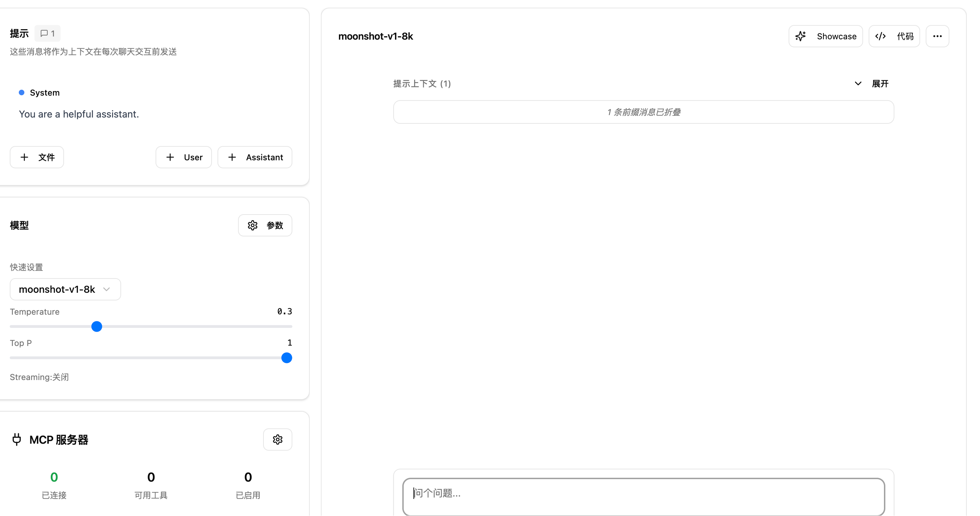
Task: Click the 提示 section heading
Action: pos(19,33)
